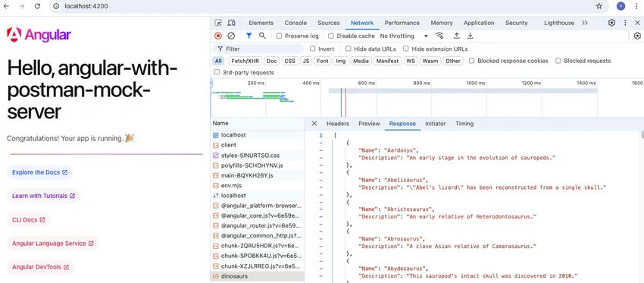Image resolution: width=644 pixels, height=283 pixels.
Task: Click the response pane vertical scrollbar
Action: pyautogui.click(x=642, y=135)
